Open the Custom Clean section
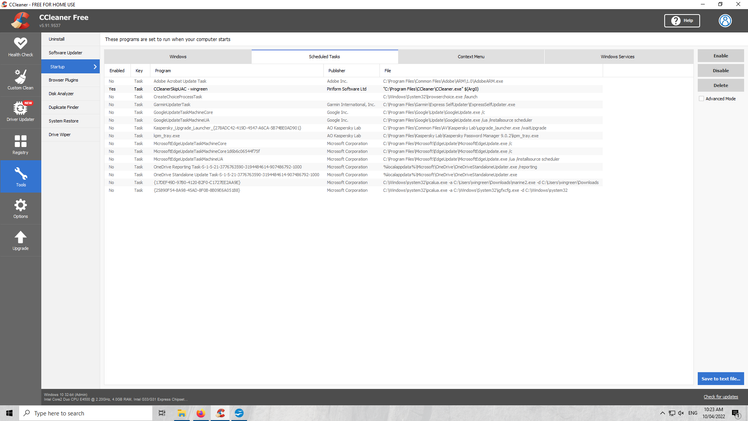Image resolution: width=748 pixels, height=421 pixels. (20, 80)
